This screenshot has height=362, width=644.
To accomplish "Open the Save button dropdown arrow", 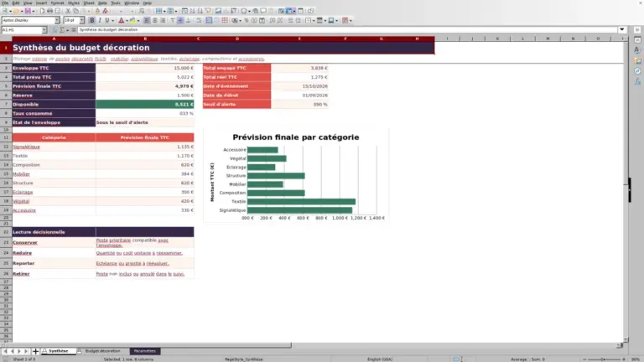I will [x=33, y=11].
